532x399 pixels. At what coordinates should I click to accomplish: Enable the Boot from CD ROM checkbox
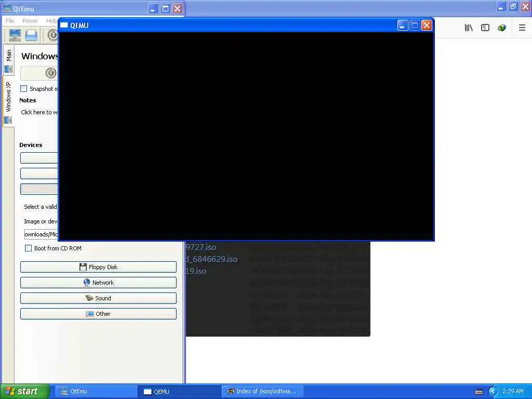tap(29, 248)
